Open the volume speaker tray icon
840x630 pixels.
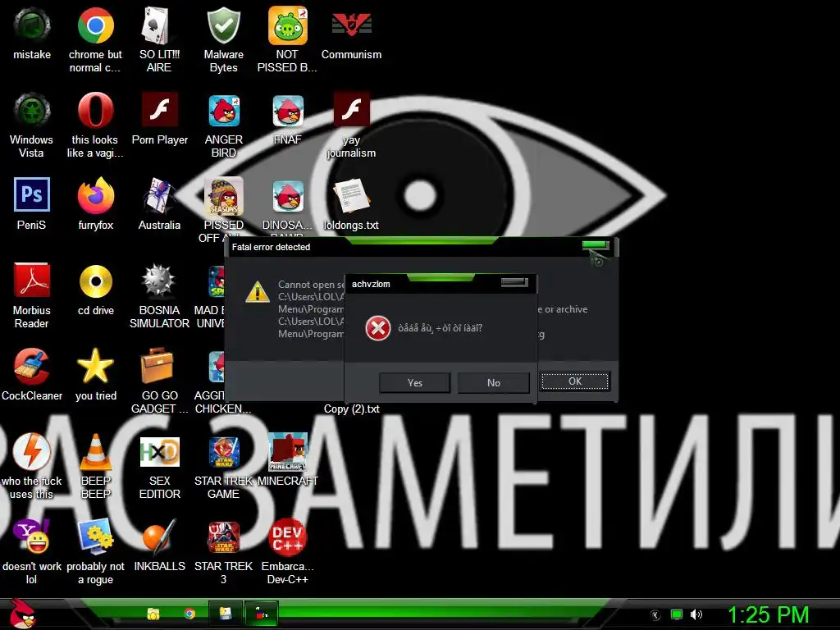pyautogui.click(x=696, y=614)
